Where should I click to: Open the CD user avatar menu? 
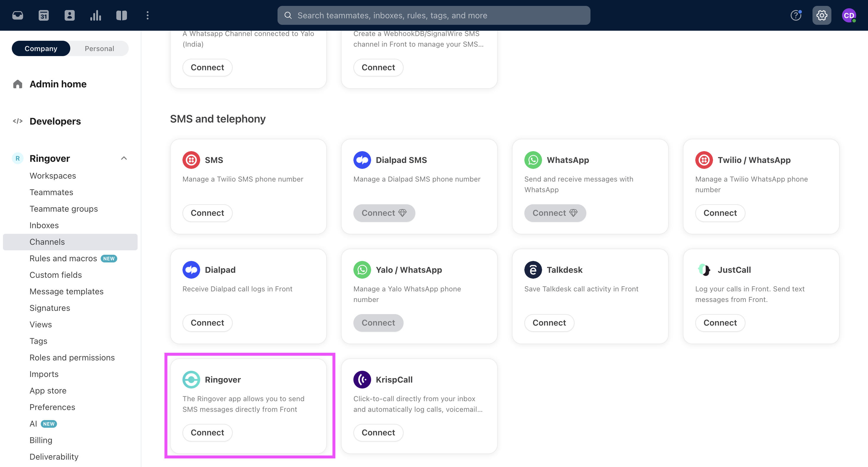coord(849,15)
